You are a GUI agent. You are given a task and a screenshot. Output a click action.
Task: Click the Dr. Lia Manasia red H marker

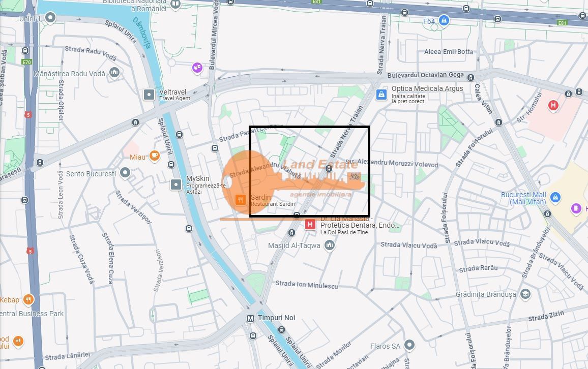(310, 224)
